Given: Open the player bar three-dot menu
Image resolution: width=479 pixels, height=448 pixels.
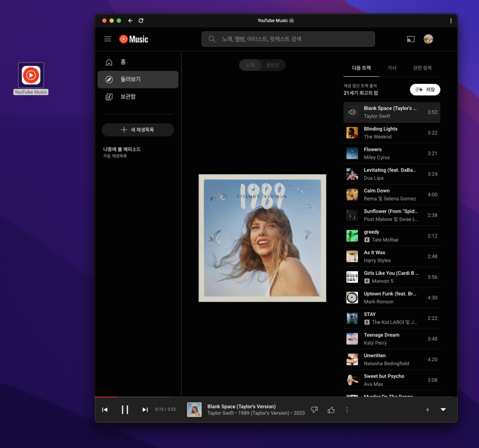Looking at the screenshot, I should (x=347, y=410).
